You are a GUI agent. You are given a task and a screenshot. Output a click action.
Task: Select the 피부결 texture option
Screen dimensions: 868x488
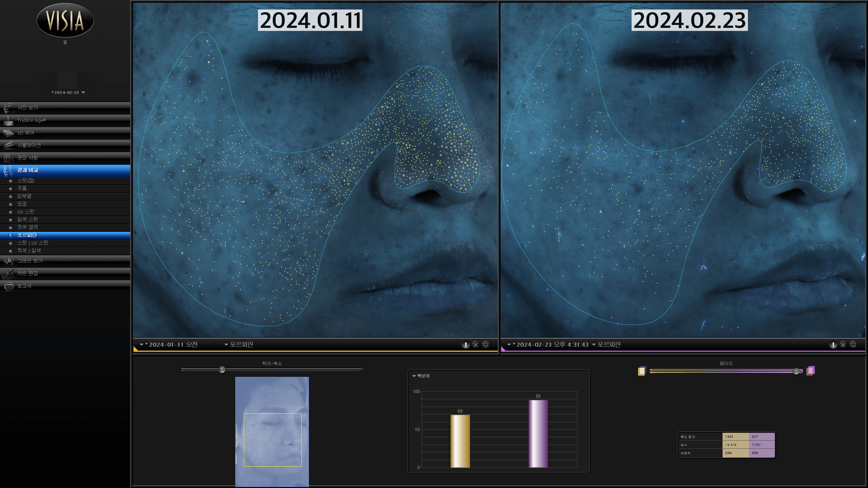click(65, 196)
